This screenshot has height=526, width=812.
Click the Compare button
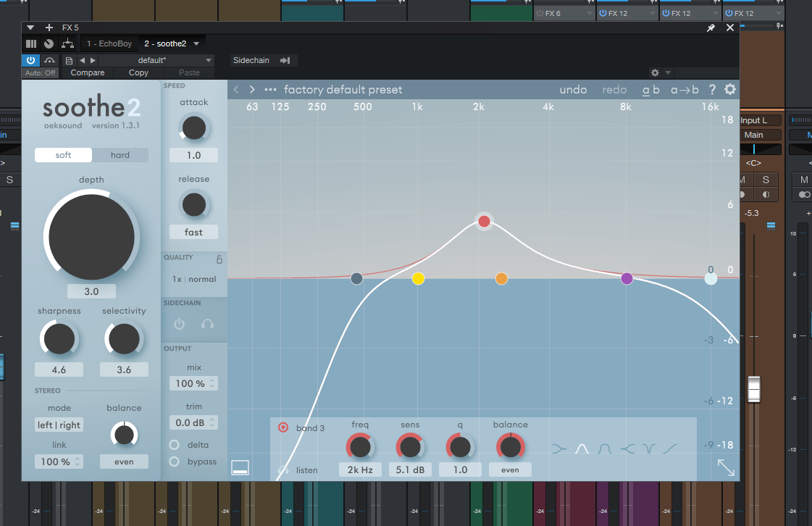(x=88, y=73)
